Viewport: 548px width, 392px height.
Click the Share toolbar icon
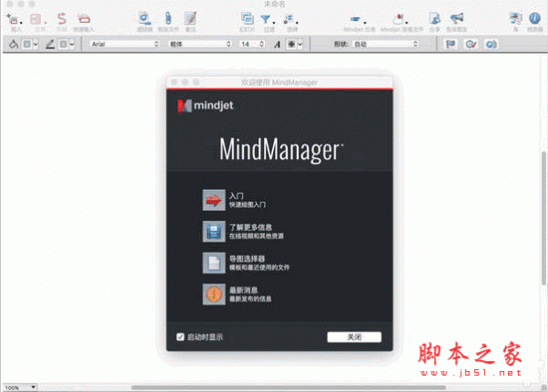click(435, 18)
